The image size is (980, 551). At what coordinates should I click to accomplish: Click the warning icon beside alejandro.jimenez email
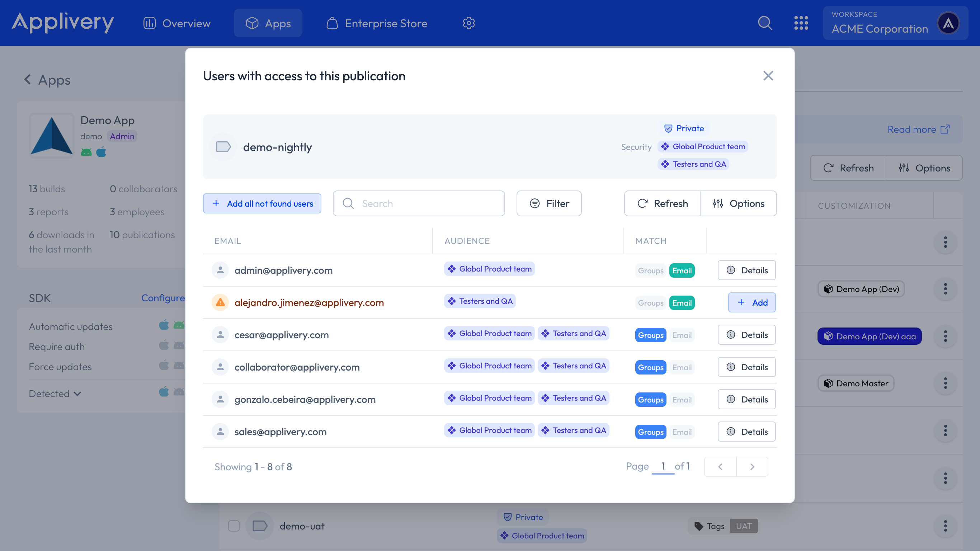220,302
